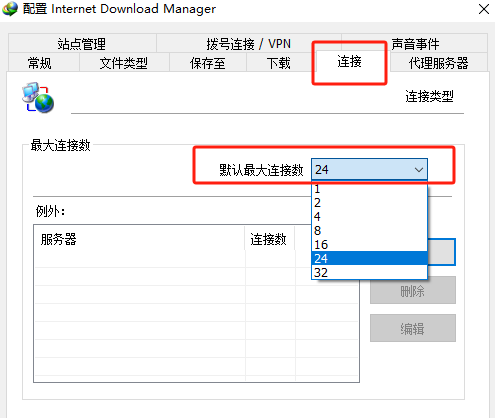Expand the 默认最大连接数 combo box
The height and width of the screenshot is (418, 495).
(369, 170)
